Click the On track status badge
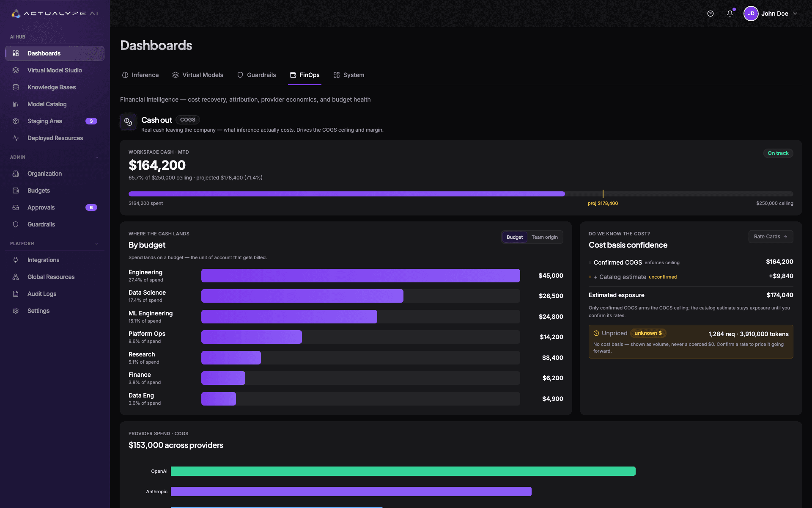Screen dimensions: 812x508 [778, 153]
